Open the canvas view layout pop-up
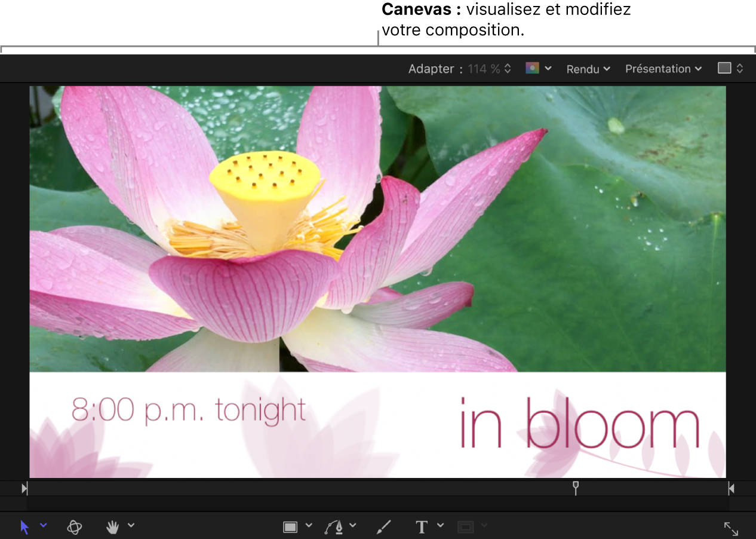Image resolution: width=756 pixels, height=539 pixels. (730, 68)
